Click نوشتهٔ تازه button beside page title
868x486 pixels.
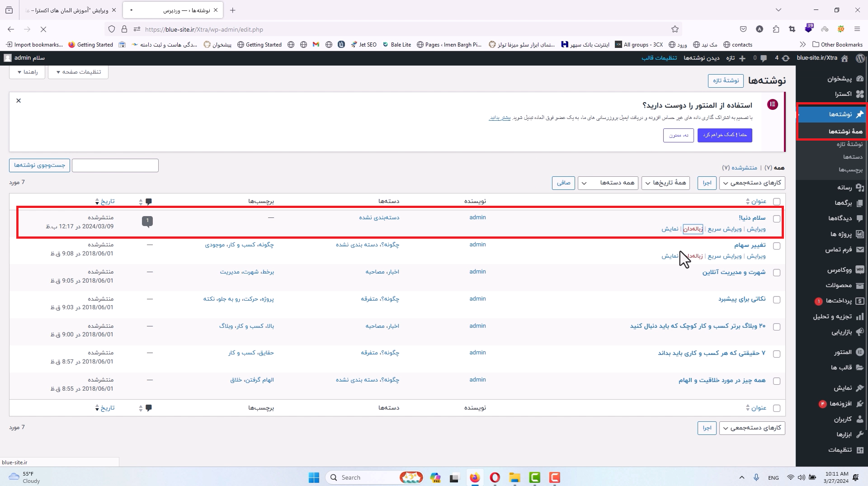coord(726,80)
